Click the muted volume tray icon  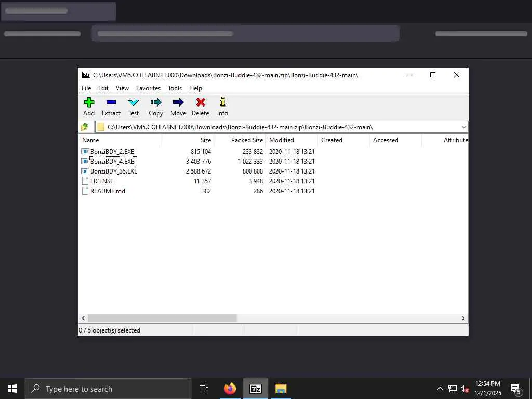464,389
